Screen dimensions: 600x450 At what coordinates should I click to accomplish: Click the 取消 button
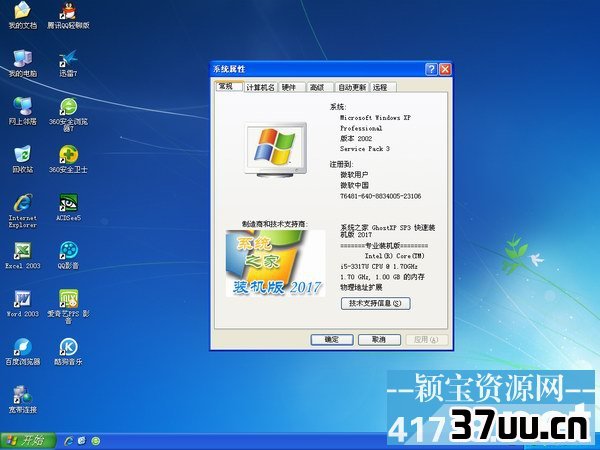coord(379,339)
